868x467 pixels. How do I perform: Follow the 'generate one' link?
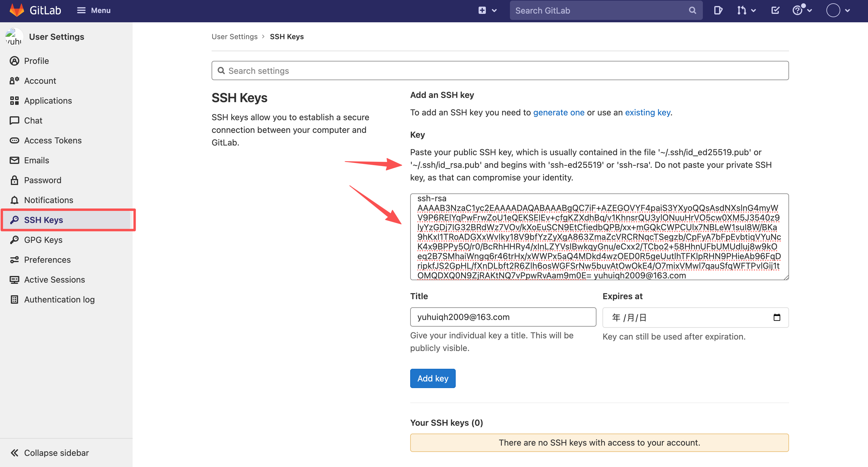pos(558,113)
